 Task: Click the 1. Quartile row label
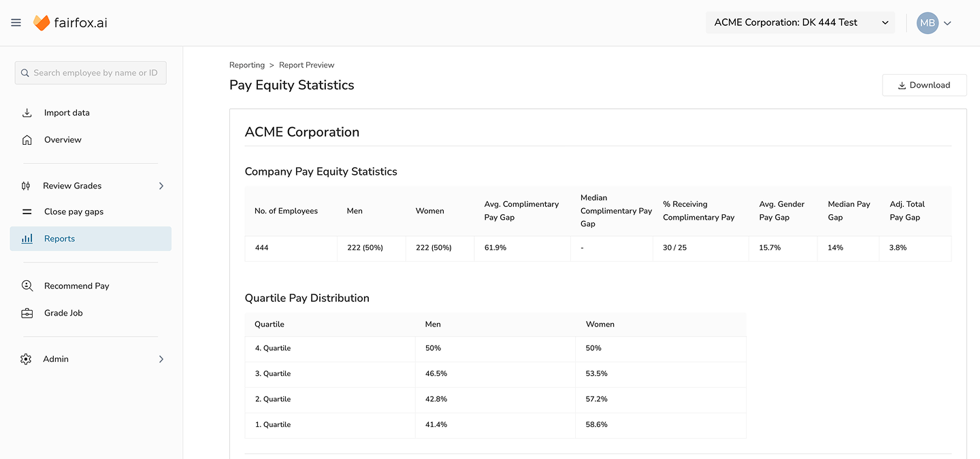[x=273, y=425]
